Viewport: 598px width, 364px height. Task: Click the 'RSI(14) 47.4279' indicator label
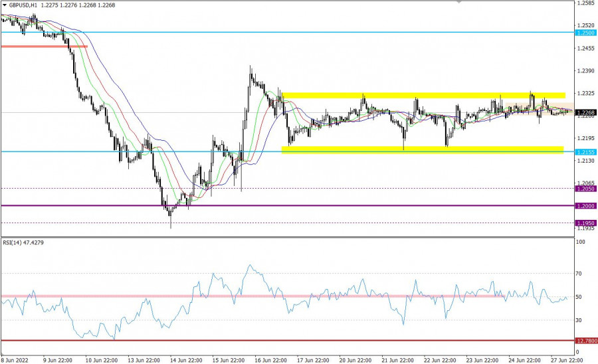pos(23,242)
